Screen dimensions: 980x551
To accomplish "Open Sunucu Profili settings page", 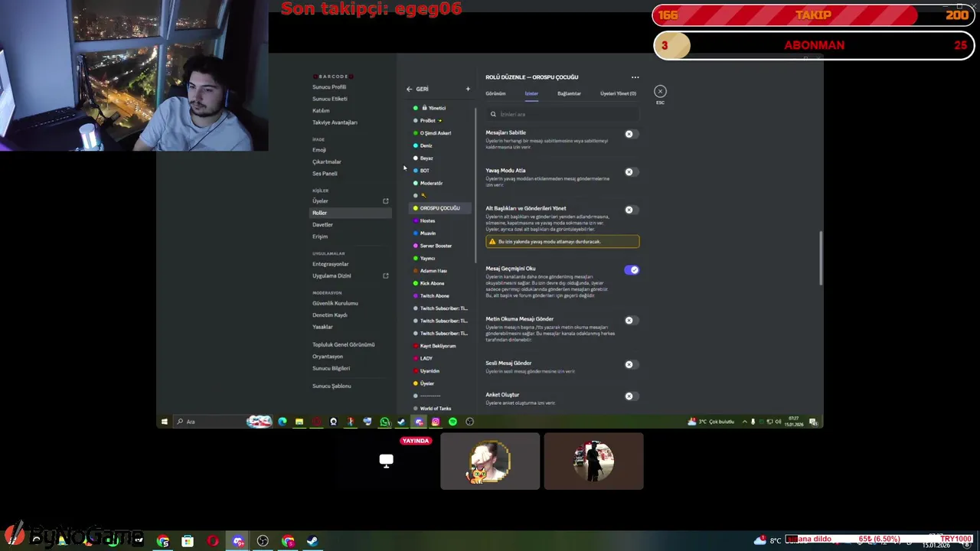I will coord(329,87).
